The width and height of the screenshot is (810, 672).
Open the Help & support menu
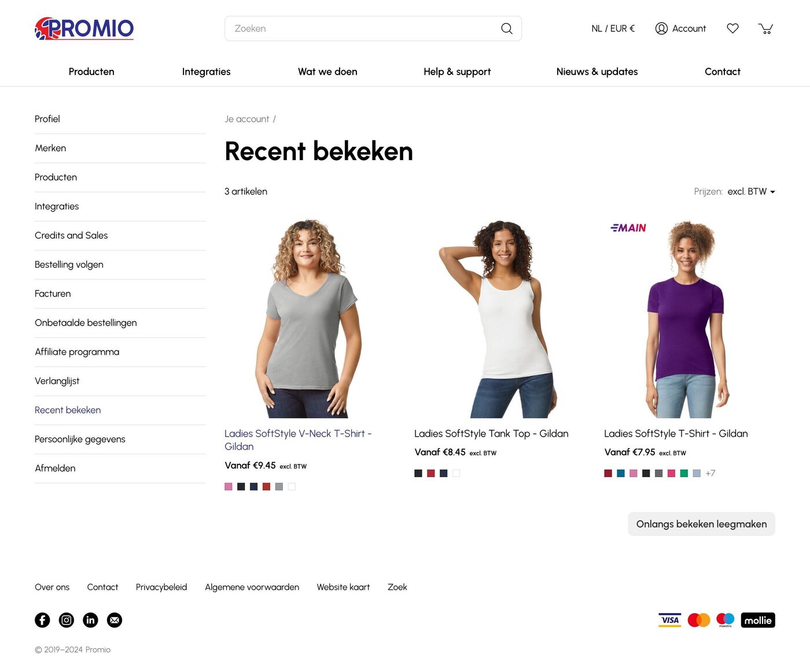pyautogui.click(x=457, y=72)
